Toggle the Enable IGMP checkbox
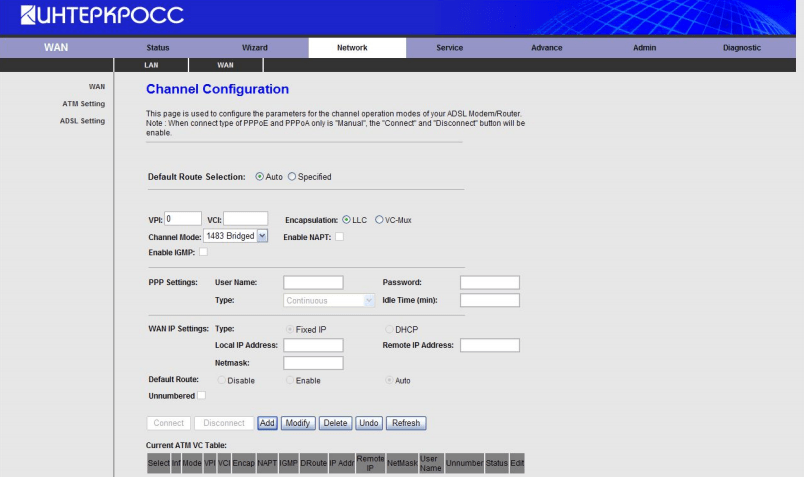This screenshot has height=477, width=804. click(x=203, y=252)
